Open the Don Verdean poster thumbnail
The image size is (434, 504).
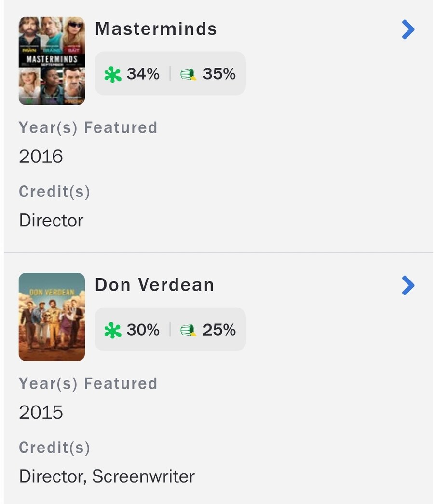pyautogui.click(x=52, y=317)
